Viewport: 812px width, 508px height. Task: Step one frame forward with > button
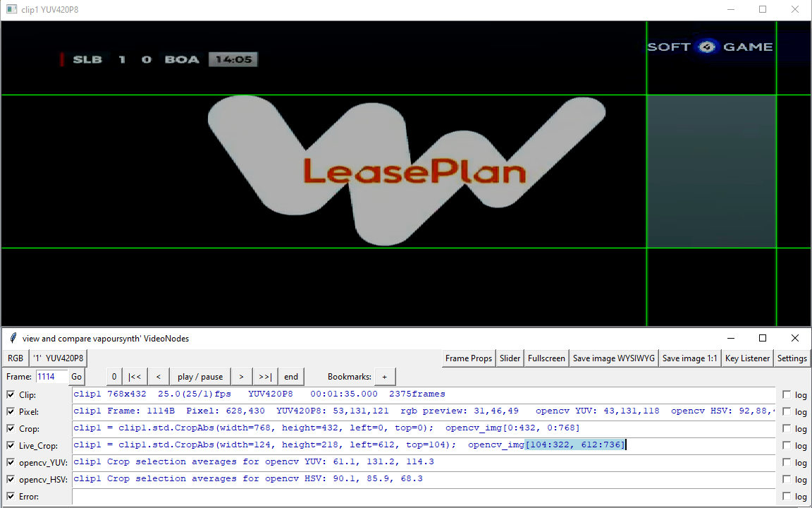[x=241, y=377]
